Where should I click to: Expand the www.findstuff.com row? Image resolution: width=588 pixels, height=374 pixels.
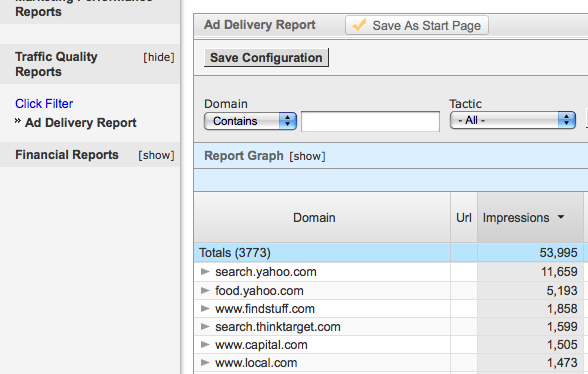(205, 308)
